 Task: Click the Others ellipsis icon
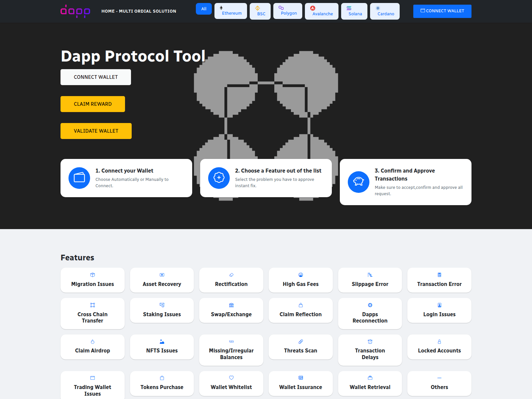(440, 378)
